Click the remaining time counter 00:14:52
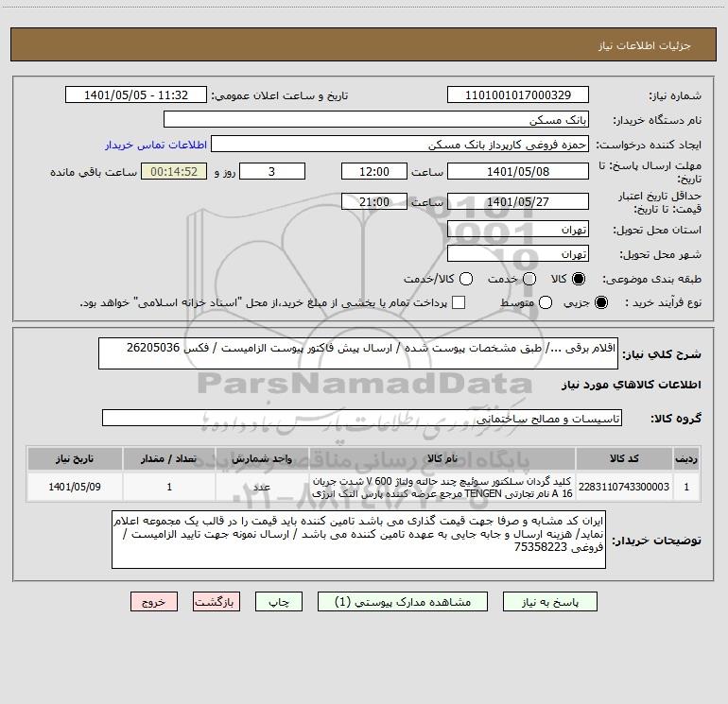The image size is (728, 704). coord(174,171)
